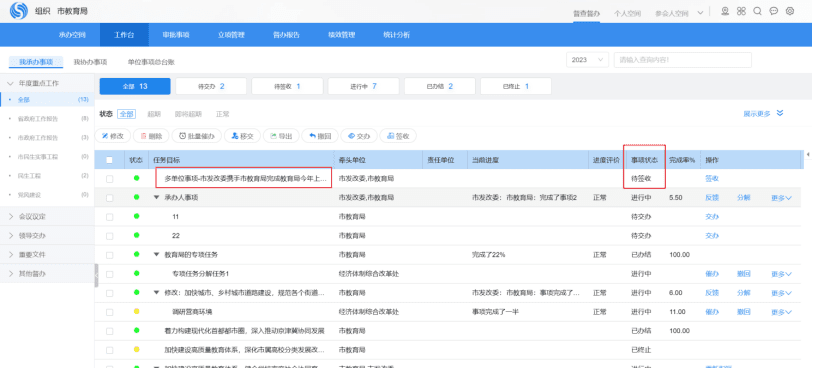Tick the checkbox for row 教育局的专项任务
This screenshot has height=369, width=813.
click(109, 255)
